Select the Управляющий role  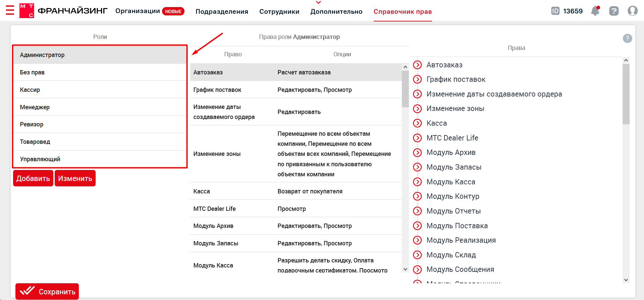pos(100,159)
